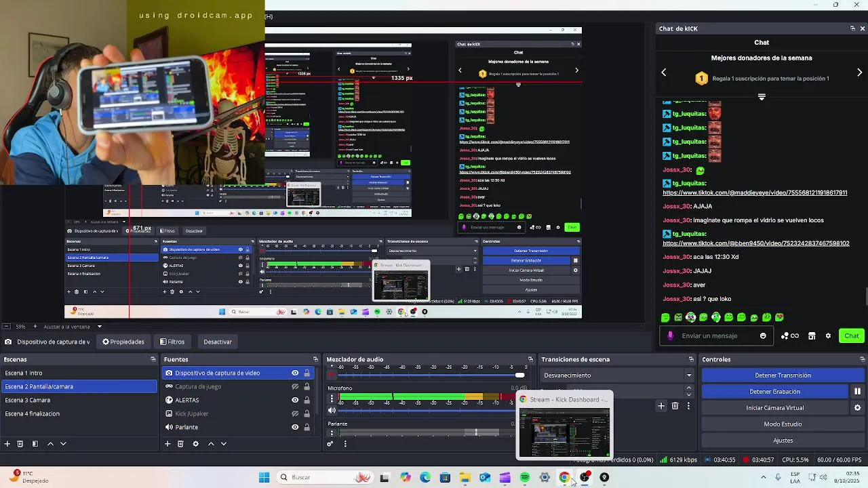Move source down arrow in Fuentes panel

(x=224, y=444)
